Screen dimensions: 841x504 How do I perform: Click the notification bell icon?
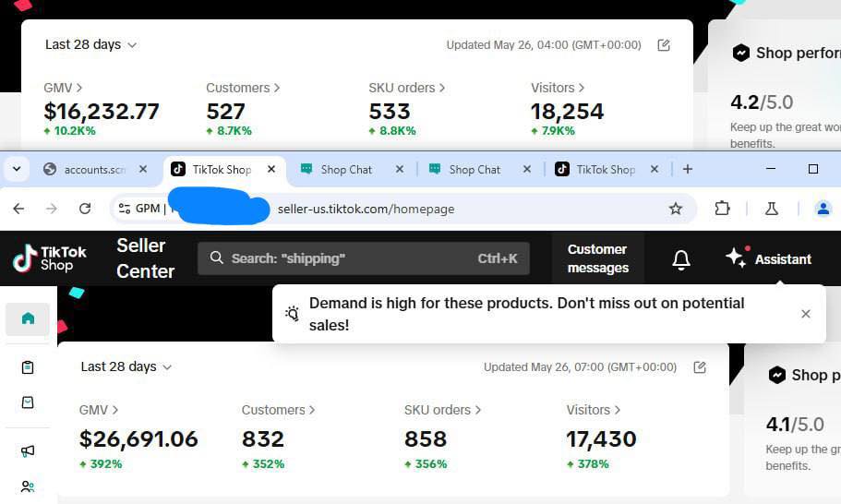(x=681, y=259)
